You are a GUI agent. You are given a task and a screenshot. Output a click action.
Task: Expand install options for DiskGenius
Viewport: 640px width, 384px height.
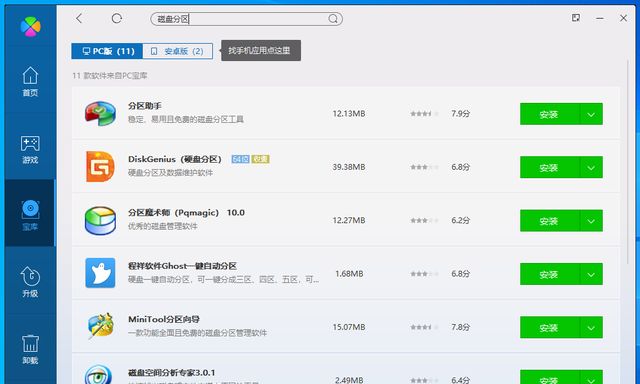click(x=591, y=167)
